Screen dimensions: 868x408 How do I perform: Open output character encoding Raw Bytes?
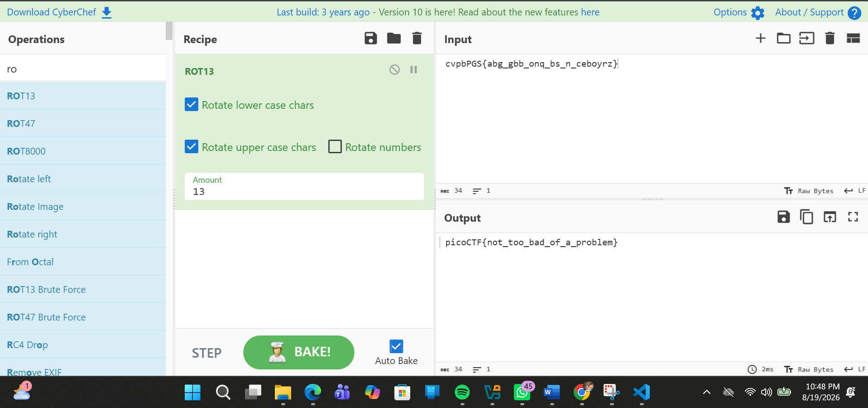click(x=809, y=369)
